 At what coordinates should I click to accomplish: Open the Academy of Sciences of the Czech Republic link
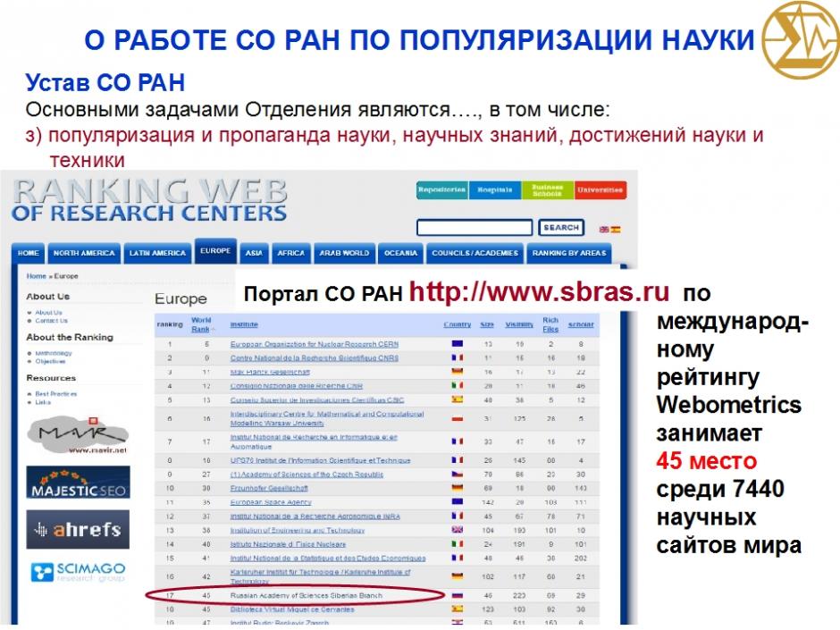coord(307,475)
